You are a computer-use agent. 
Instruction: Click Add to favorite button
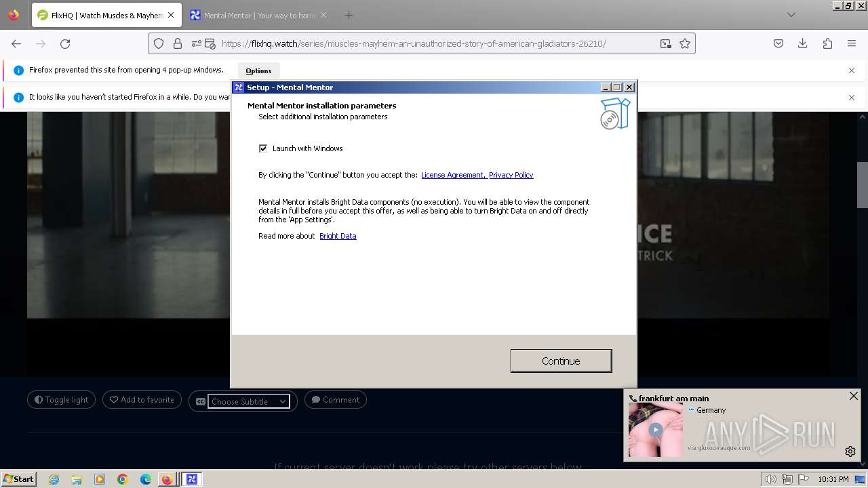pyautogui.click(x=142, y=400)
